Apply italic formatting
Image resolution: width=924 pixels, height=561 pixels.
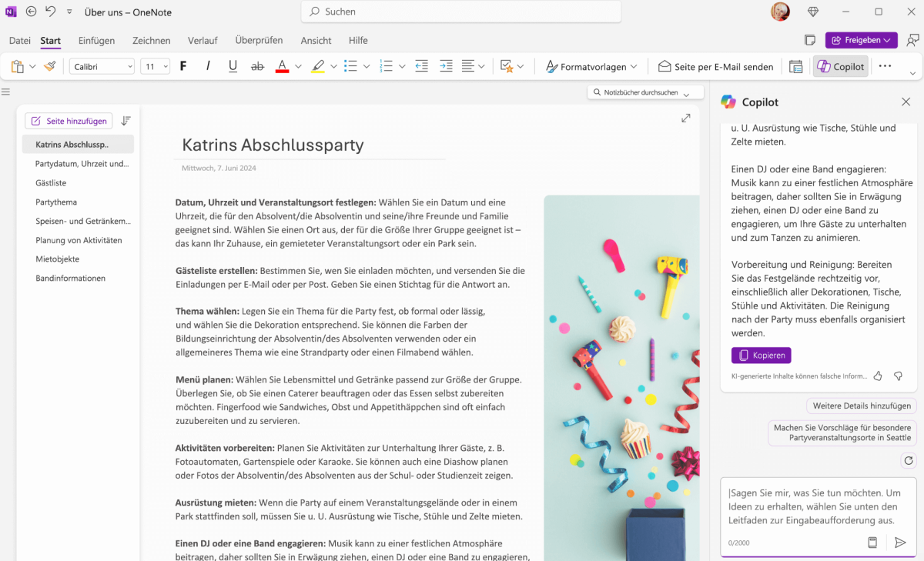click(208, 66)
